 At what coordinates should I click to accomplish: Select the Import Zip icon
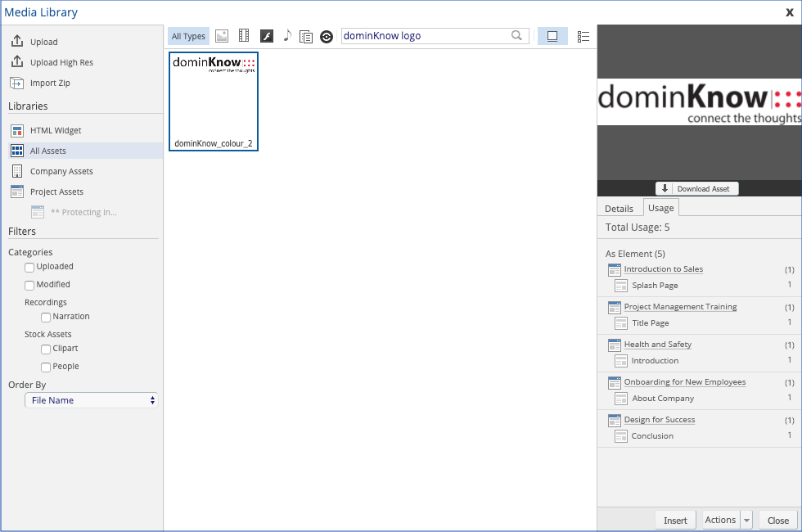[x=18, y=83]
